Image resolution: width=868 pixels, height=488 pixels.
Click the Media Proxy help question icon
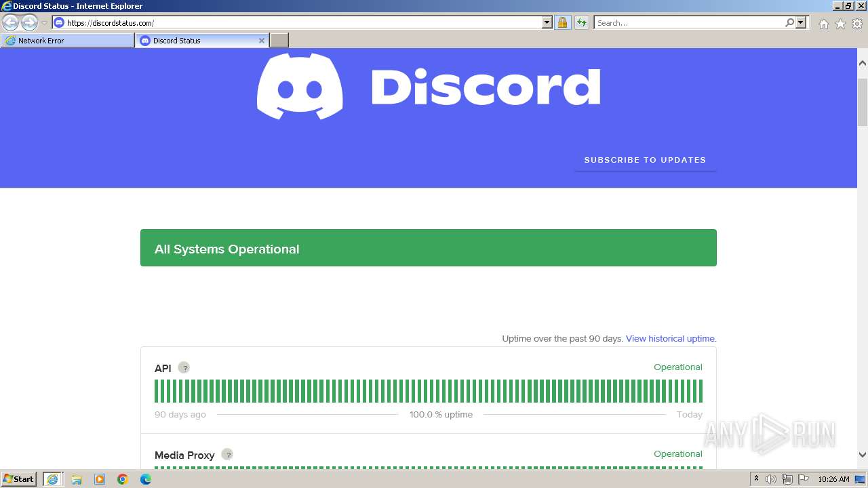(x=228, y=455)
